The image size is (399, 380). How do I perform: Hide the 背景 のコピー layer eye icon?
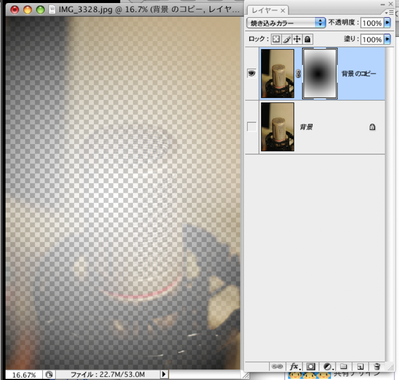pyautogui.click(x=252, y=73)
